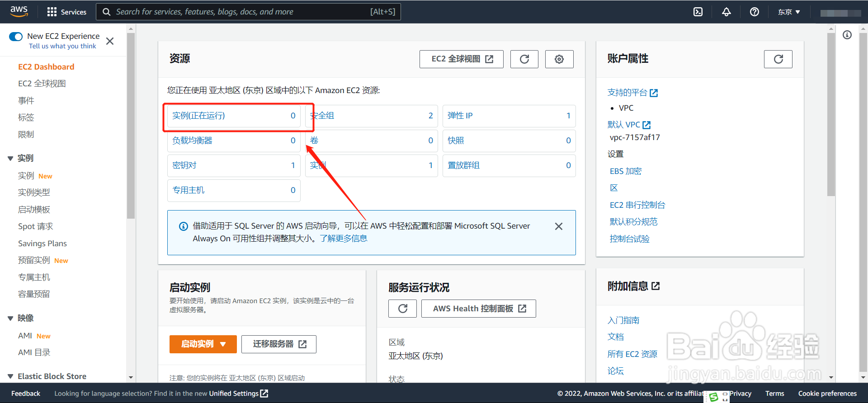Collapse the 实例 sidebar section
The image size is (868, 403).
tap(10, 159)
